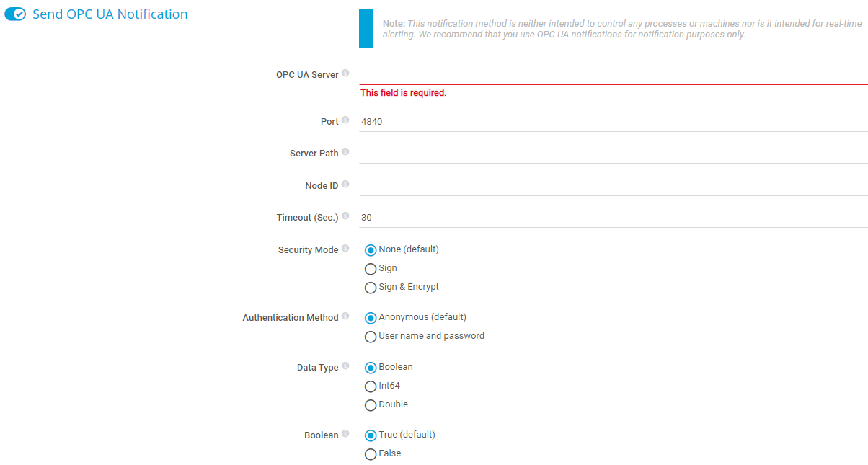Image resolution: width=868 pixels, height=465 pixels.
Task: Select False for the Boolean value
Action: 371,454
